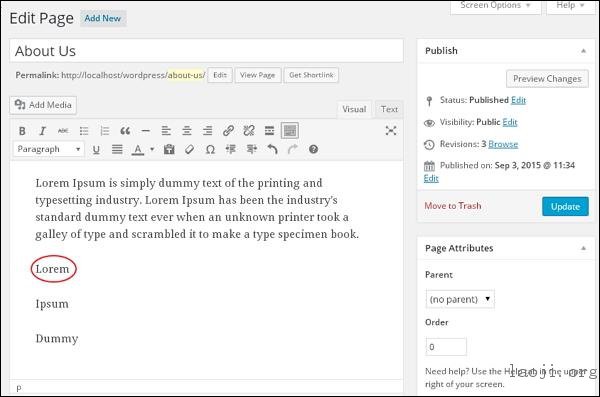The width and height of the screenshot is (600, 397).
Task: Click the About Us title field
Action: pos(206,51)
